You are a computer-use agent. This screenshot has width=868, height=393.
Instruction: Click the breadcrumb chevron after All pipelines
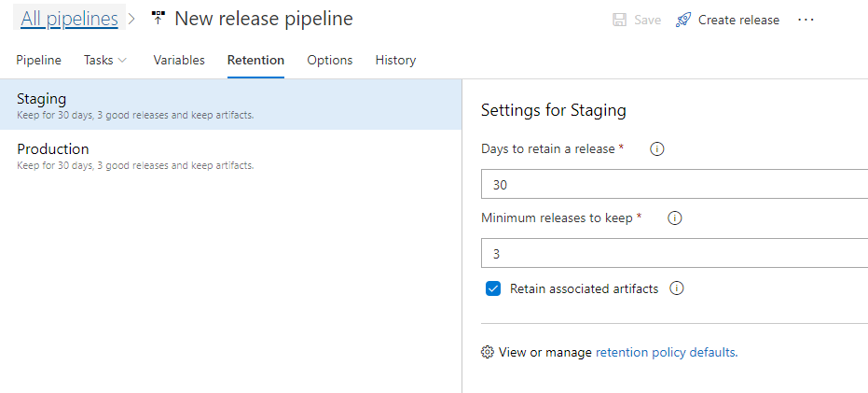(x=131, y=19)
